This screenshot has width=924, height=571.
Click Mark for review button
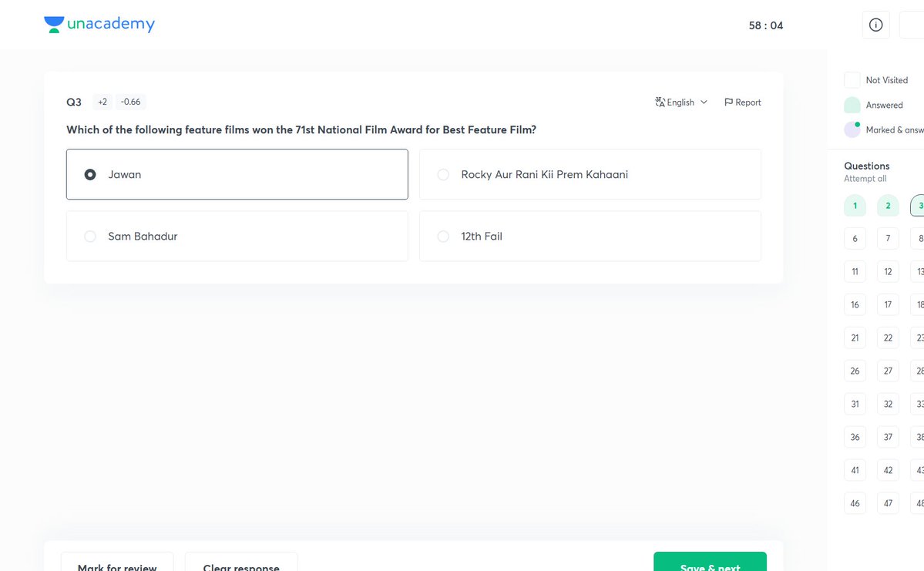(117, 562)
